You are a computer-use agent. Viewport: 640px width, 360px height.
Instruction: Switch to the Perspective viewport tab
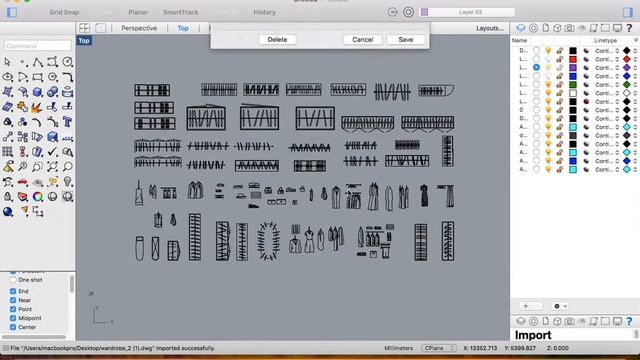pos(139,28)
